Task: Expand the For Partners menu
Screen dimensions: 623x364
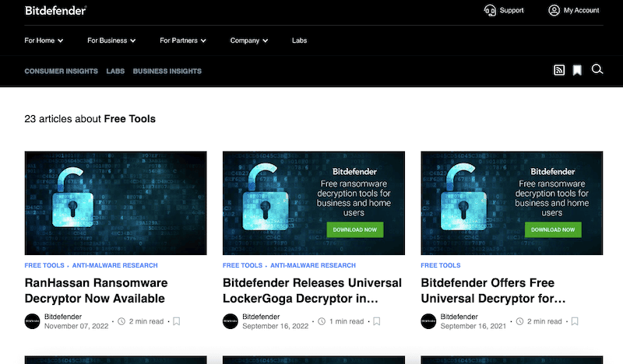Action: 183,40
